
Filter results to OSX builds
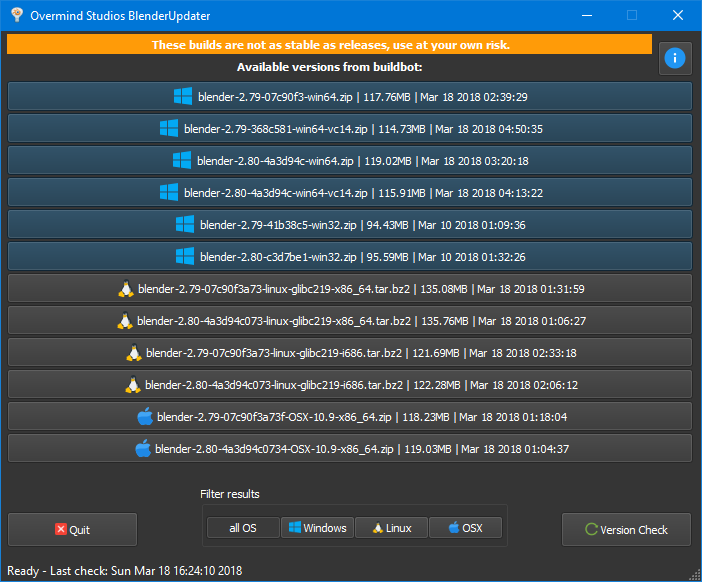(x=466, y=528)
